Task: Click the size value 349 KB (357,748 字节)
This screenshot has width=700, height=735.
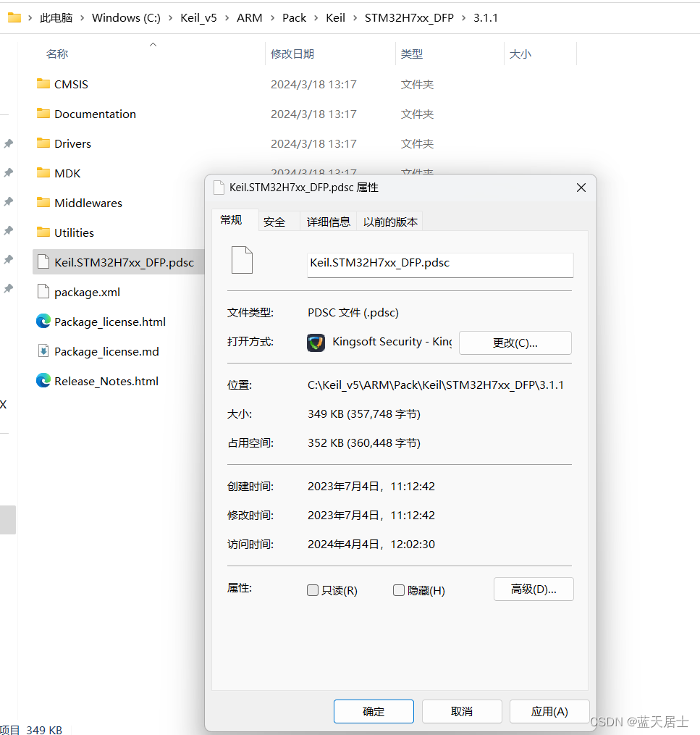Action: click(x=364, y=414)
